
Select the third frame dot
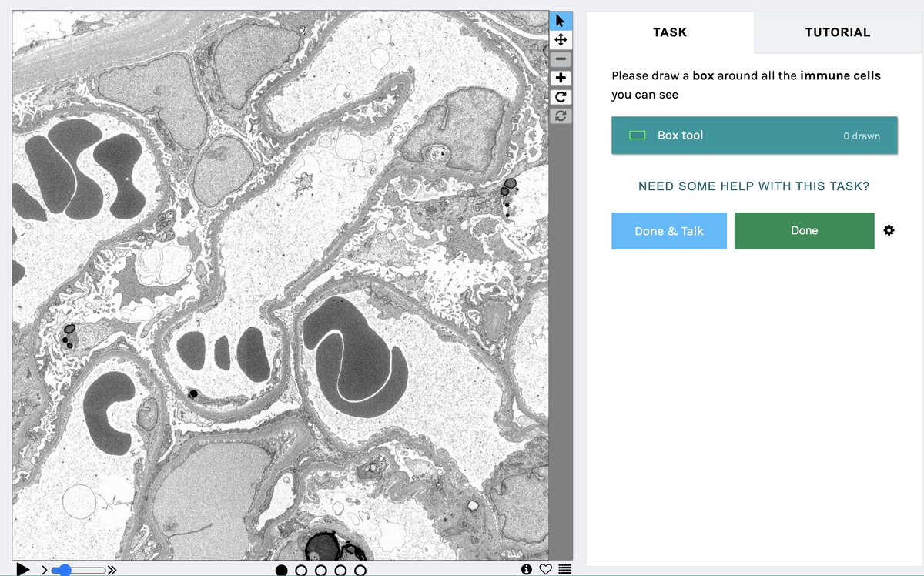320,570
